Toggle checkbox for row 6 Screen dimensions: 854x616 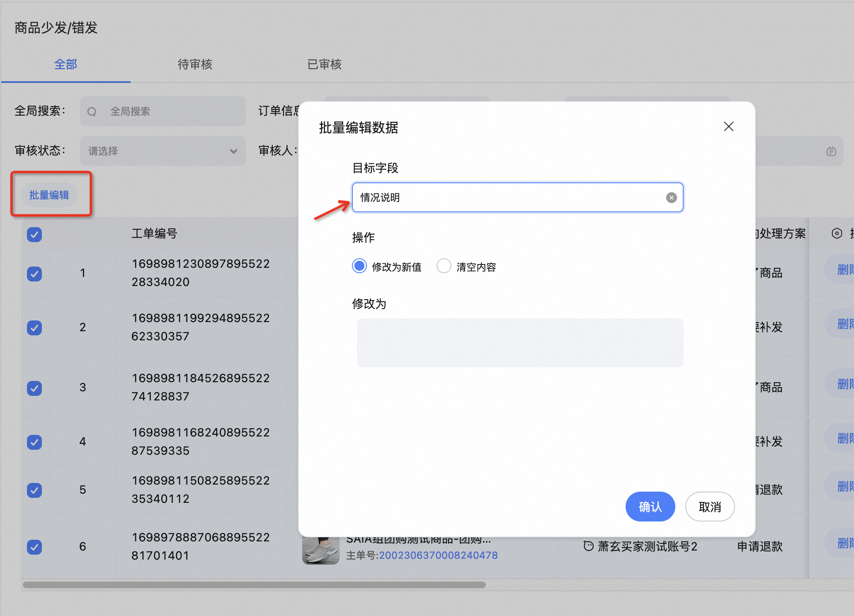[x=34, y=547]
